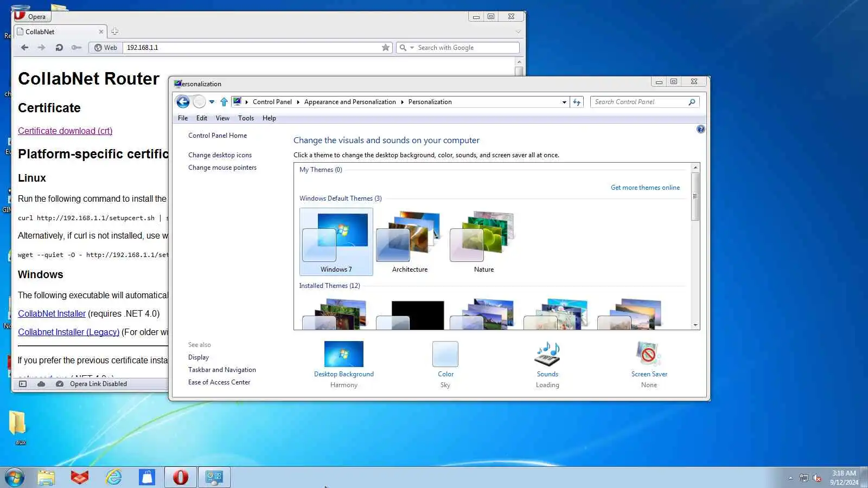Viewport: 868px width, 488px height.
Task: Open Opera's closed tabs dropdown
Action: [518, 31]
